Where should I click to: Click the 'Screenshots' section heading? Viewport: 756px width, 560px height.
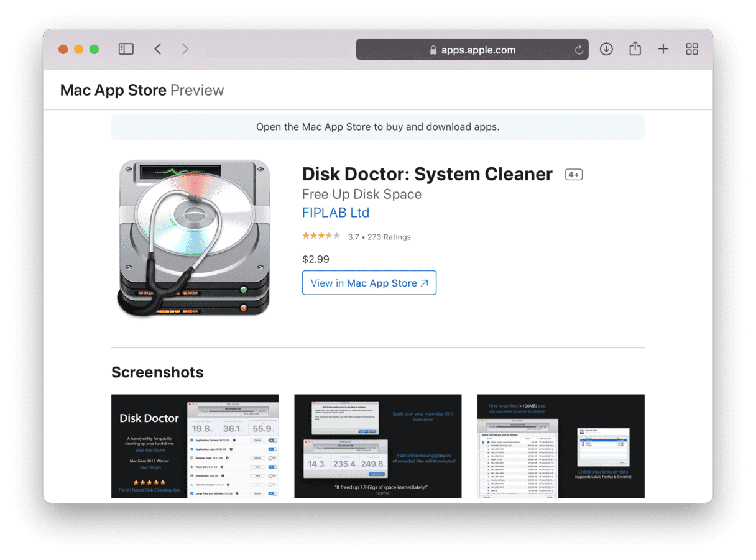(157, 372)
